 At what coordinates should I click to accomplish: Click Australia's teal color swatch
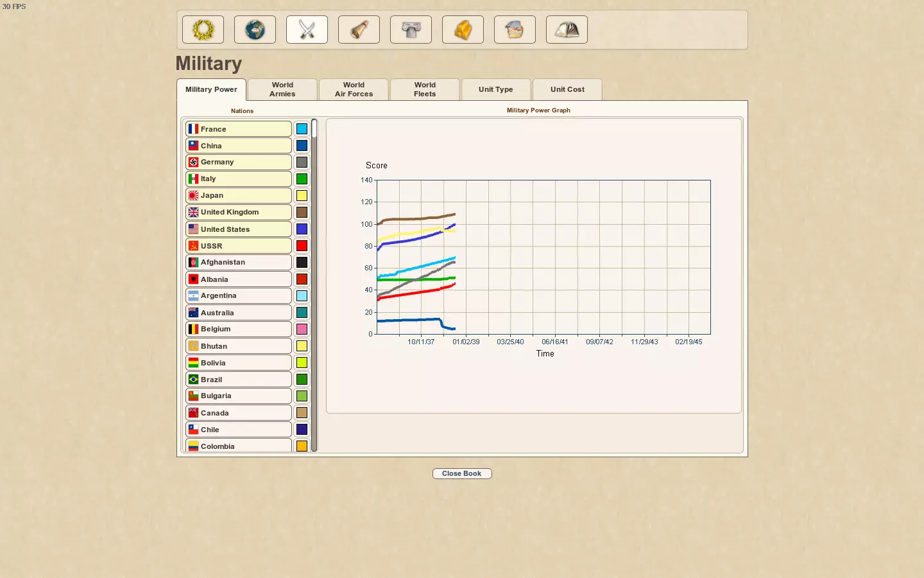(x=302, y=313)
